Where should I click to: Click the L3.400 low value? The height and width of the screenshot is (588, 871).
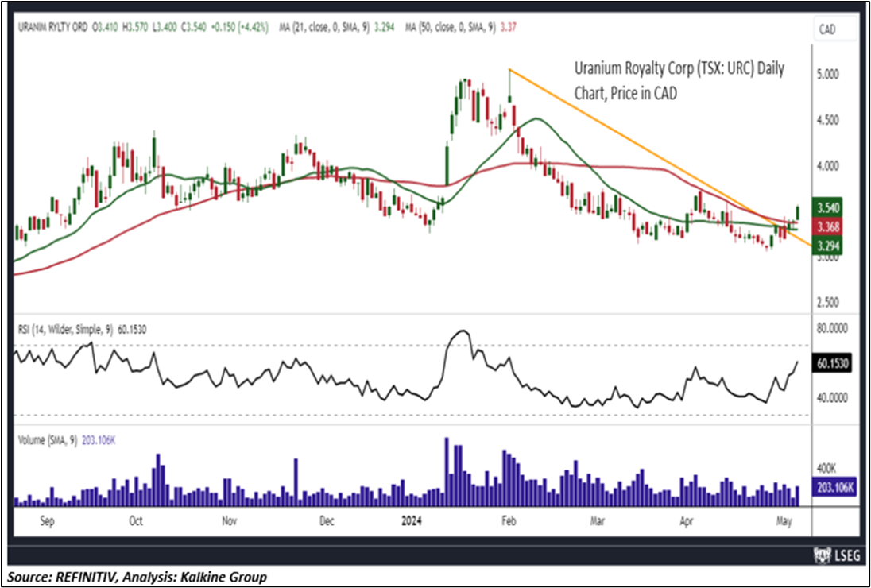tap(164, 27)
